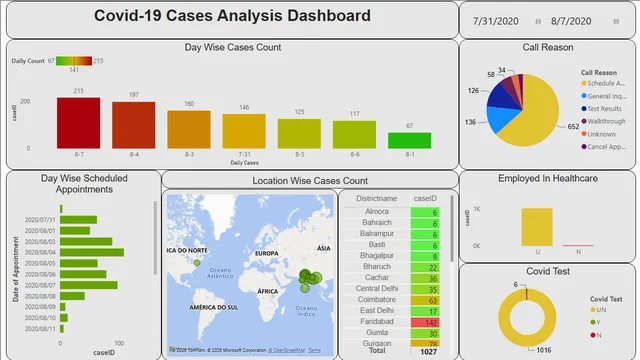Select the Basti district row
This screenshot has width=640, height=360.
392,245
